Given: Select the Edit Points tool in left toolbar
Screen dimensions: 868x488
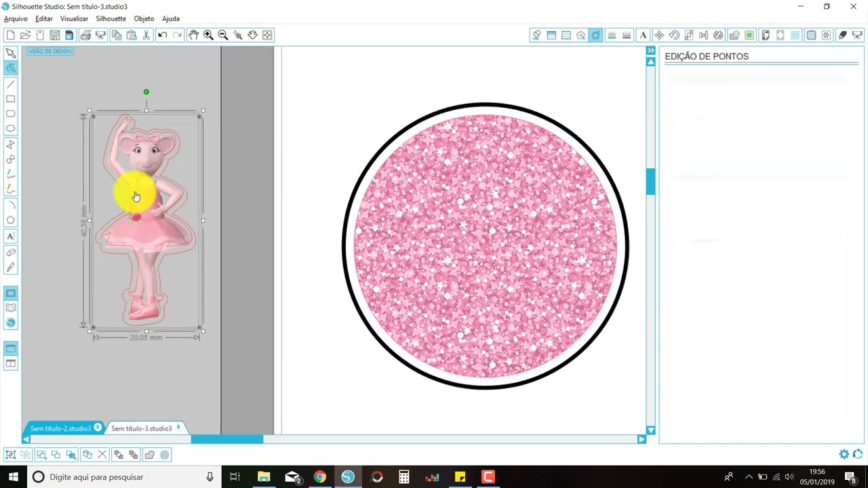Looking at the screenshot, I should [11, 68].
